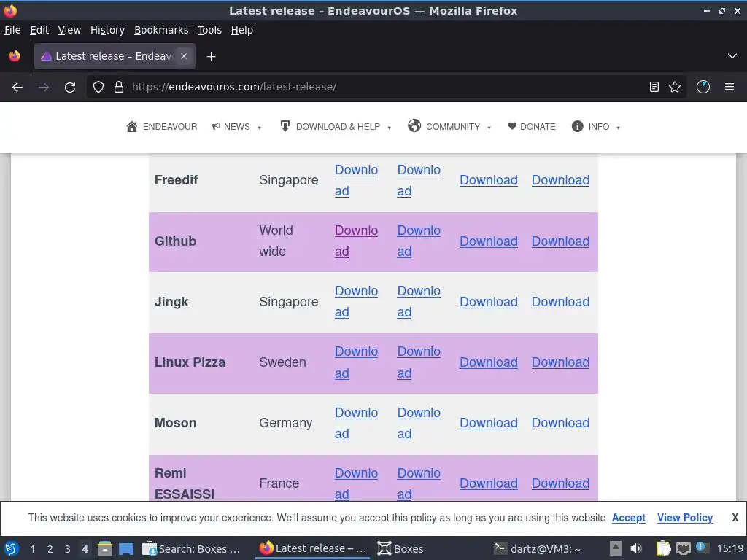Open the View Policy link
Viewport: 747px width, 560px height.
pyautogui.click(x=685, y=518)
